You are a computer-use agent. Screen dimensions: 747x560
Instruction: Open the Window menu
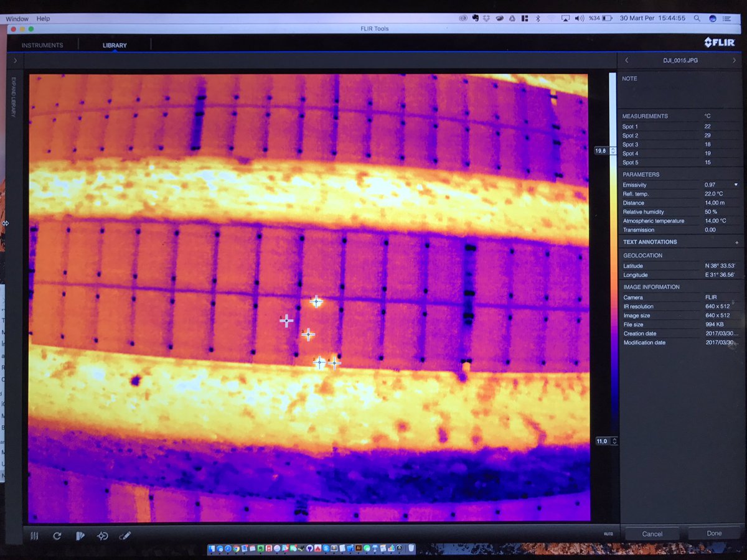click(17, 19)
